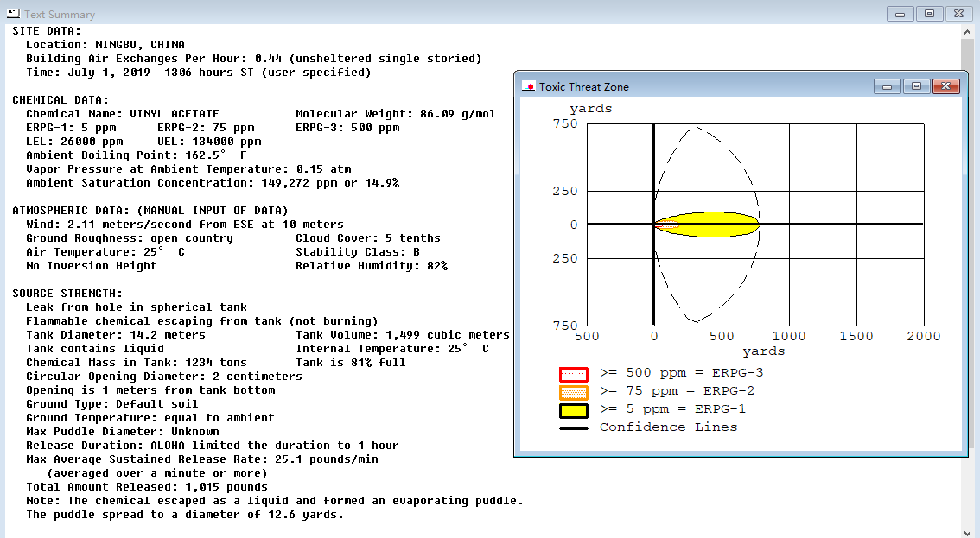Click the '>= 75 ppm = ERPG-2' legend label
This screenshot has width=980, height=538.
pos(677,390)
